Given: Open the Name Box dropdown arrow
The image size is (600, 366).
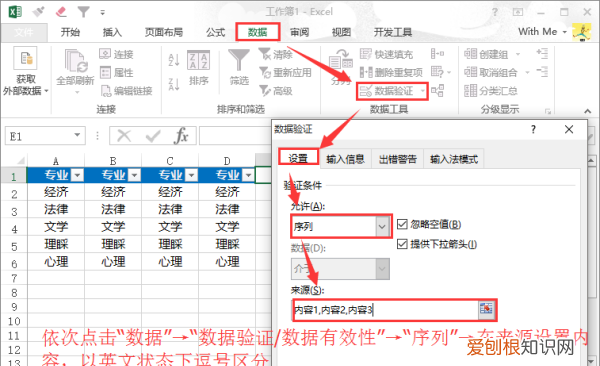Looking at the screenshot, I should click(77, 135).
